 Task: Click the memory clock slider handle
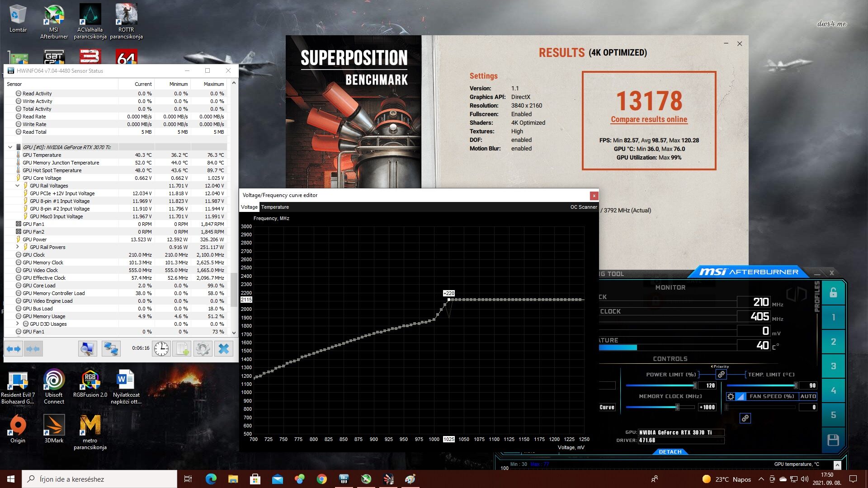677,407
